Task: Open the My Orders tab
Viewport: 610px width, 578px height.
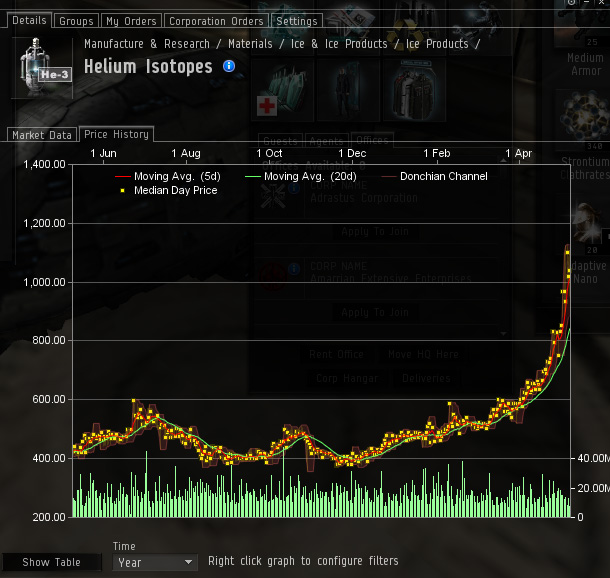Action: click(131, 21)
